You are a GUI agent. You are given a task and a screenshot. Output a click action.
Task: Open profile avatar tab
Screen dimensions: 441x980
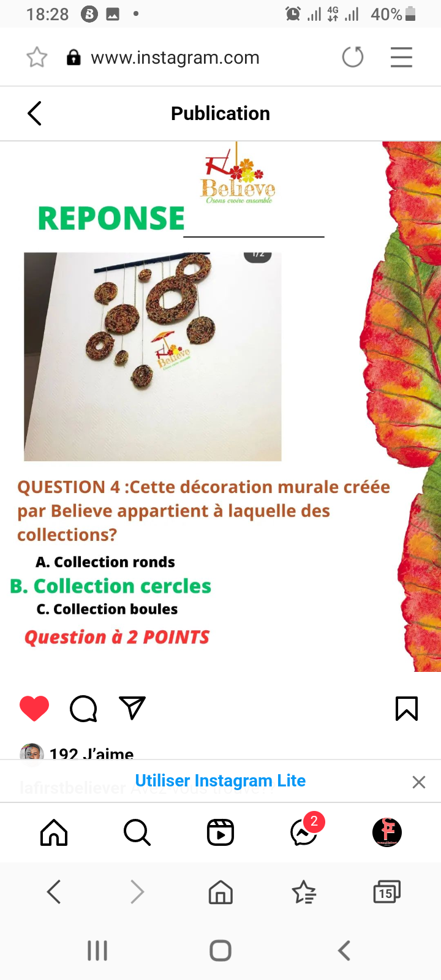pyautogui.click(x=387, y=832)
